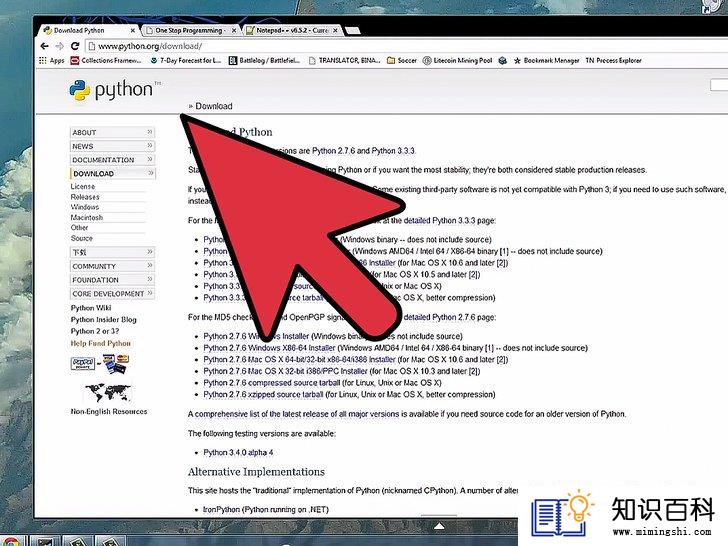728x546 pixels.
Task: Open Python Insider Blog link
Action: 104,319
